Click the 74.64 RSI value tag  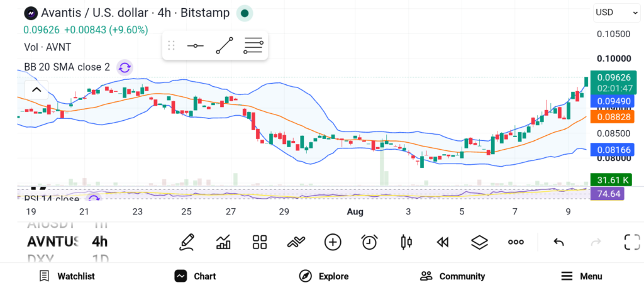pyautogui.click(x=608, y=194)
